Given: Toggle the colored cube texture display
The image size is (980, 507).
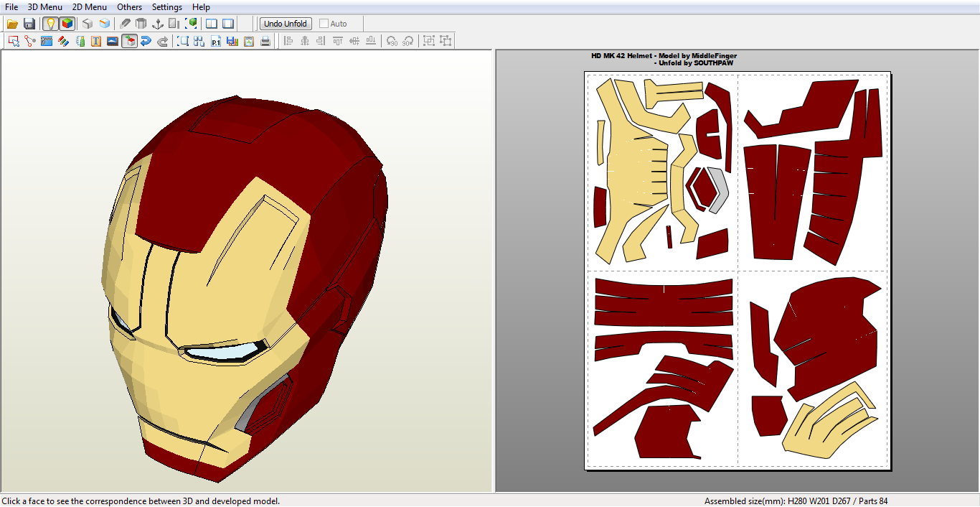Looking at the screenshot, I should [x=67, y=24].
